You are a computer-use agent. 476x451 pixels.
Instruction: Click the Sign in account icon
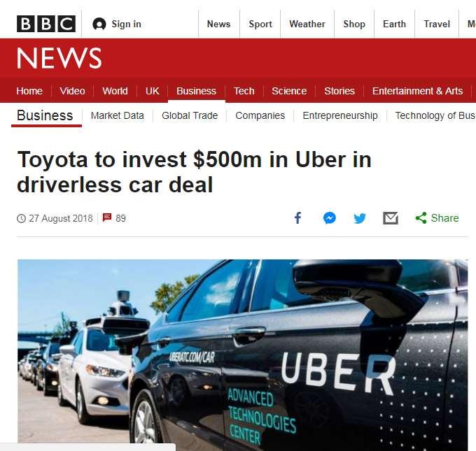click(99, 24)
